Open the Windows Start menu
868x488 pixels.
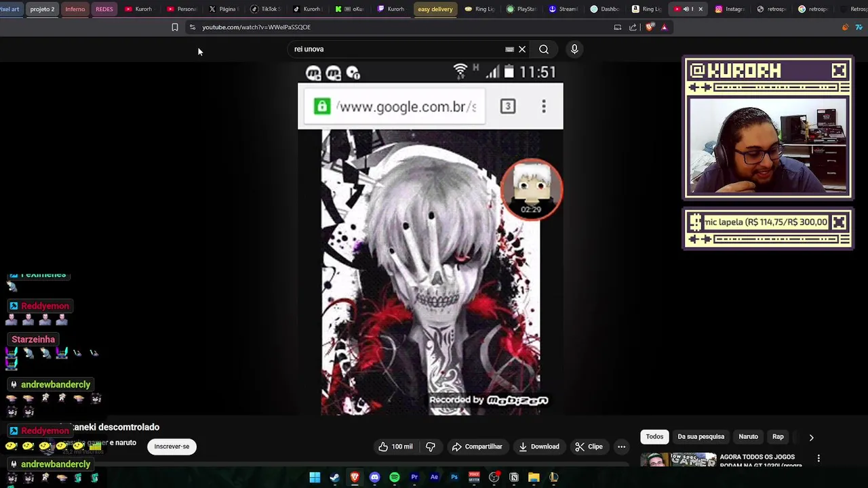click(315, 477)
